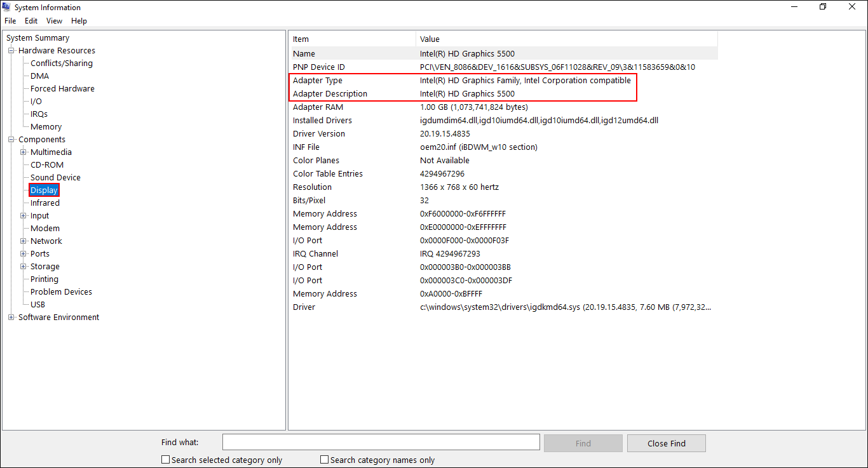Expand the Ports node
The image size is (868, 468).
pos(24,254)
